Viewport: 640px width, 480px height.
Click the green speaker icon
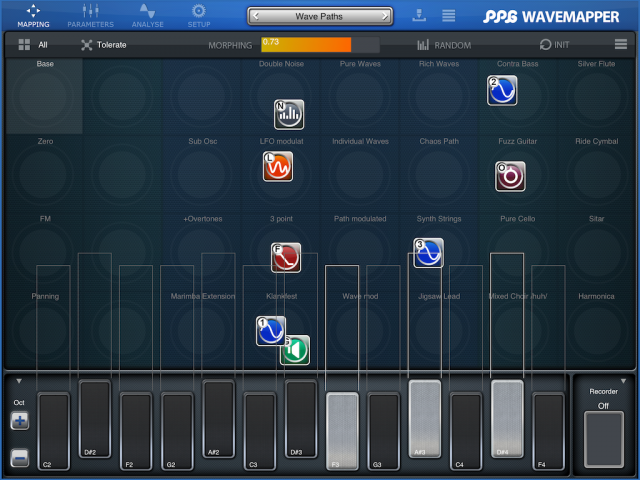pos(296,350)
